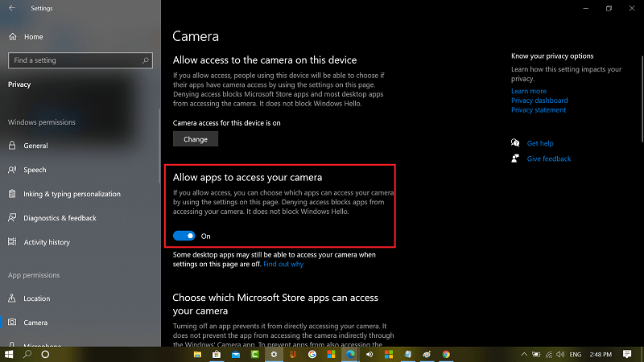The width and height of the screenshot is (644, 362).
Task: Open Mail app from taskbar
Action: click(x=236, y=354)
